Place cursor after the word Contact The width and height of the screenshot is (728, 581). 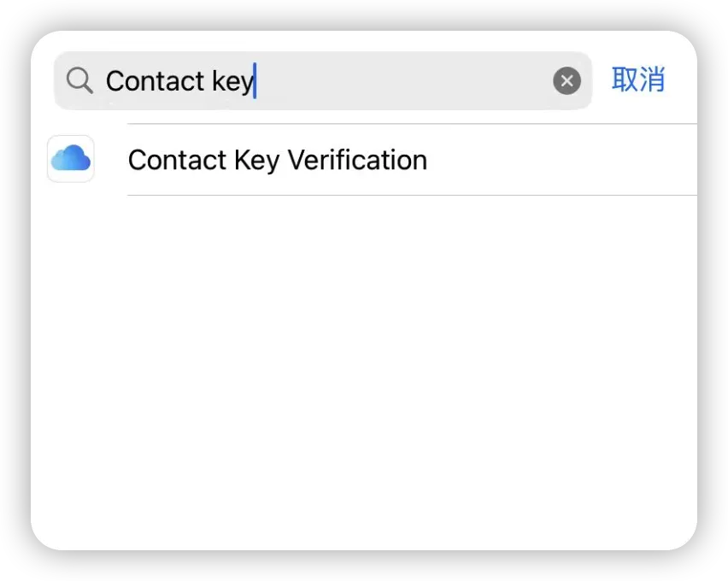[x=205, y=81]
